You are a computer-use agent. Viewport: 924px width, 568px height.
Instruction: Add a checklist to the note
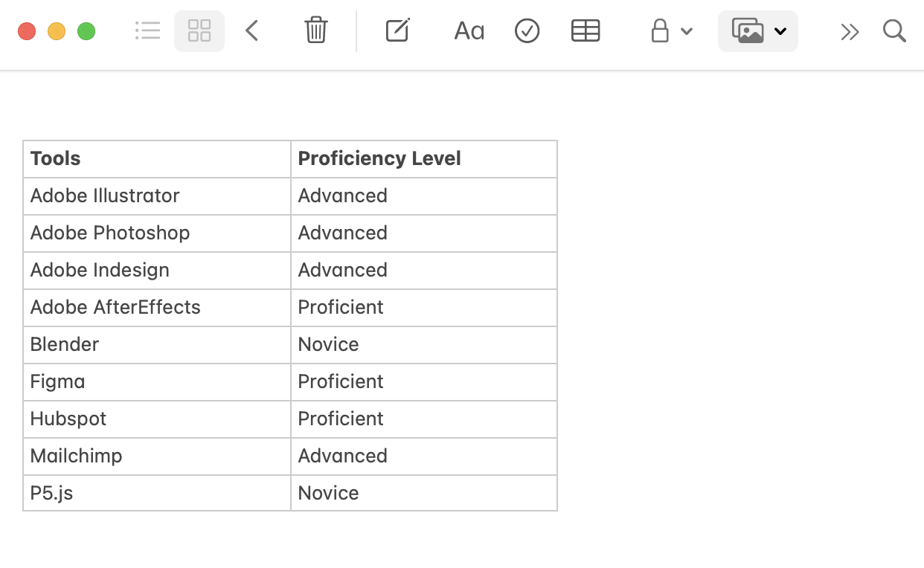(x=527, y=31)
